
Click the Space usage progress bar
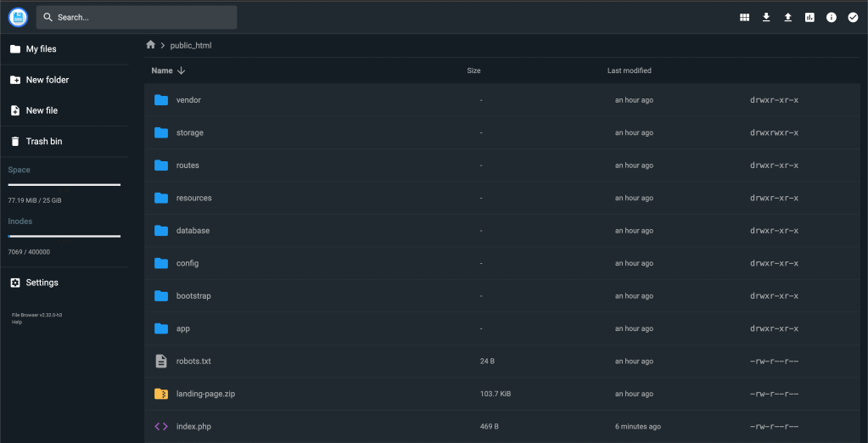coord(64,184)
